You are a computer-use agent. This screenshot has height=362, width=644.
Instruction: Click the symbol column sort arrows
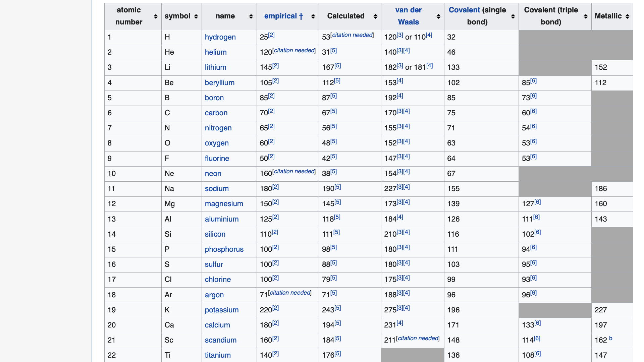pyautogui.click(x=196, y=16)
